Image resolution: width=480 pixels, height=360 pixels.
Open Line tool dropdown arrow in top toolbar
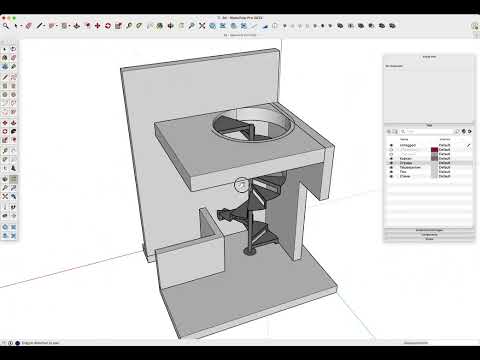click(x=44, y=26)
